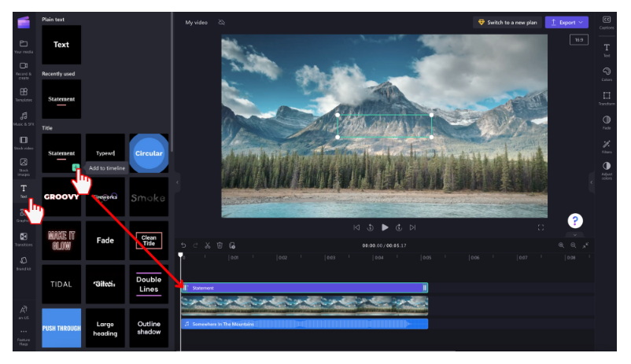Open the Fade properties panel
Image resolution: width=631 pixels, height=364 pixels.
pos(607,123)
